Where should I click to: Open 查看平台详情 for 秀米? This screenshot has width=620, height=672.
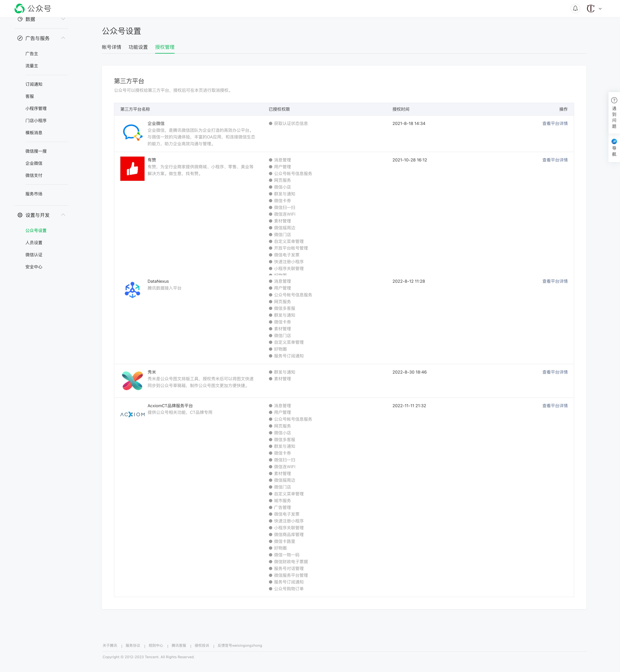(555, 372)
